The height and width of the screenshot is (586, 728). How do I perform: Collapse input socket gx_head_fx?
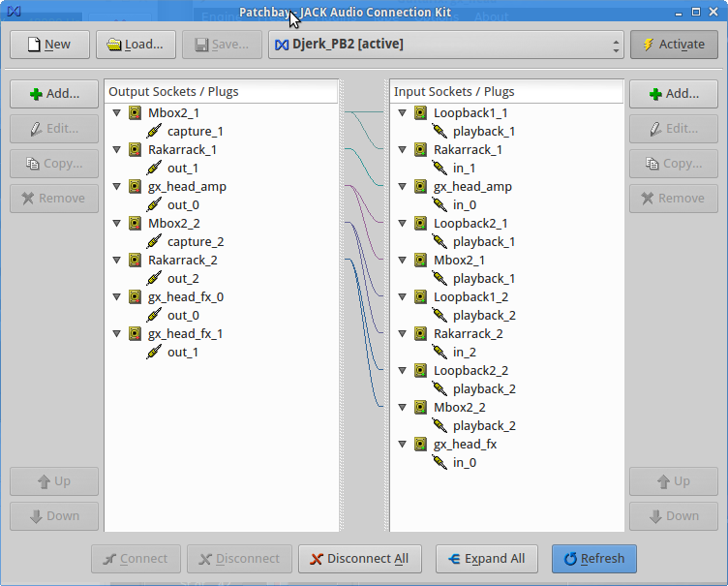[403, 445]
